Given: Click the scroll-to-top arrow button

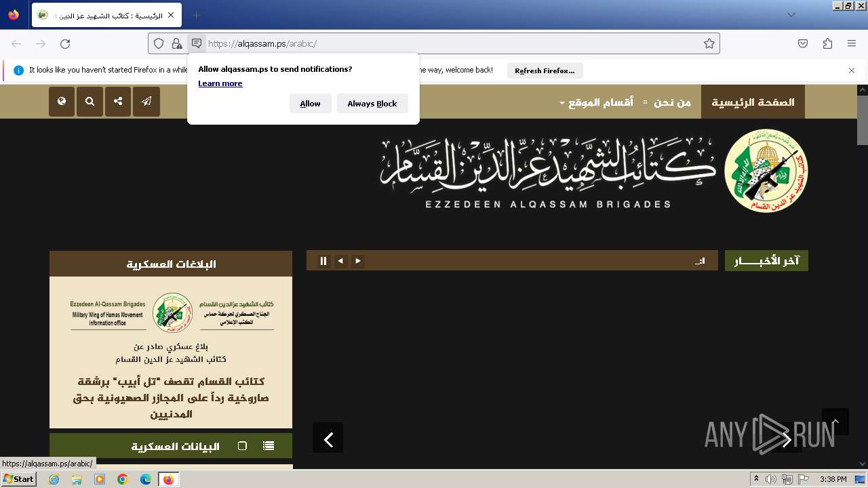Looking at the screenshot, I should (835, 422).
